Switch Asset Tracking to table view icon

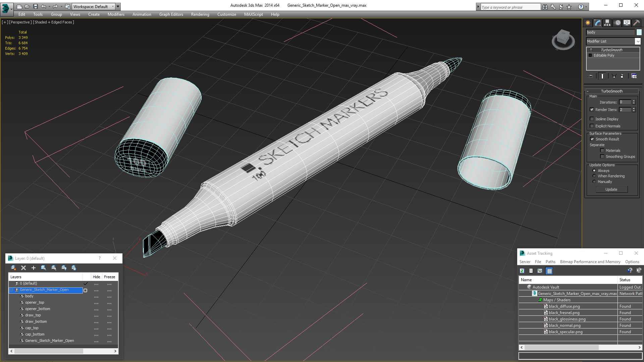pos(549,271)
